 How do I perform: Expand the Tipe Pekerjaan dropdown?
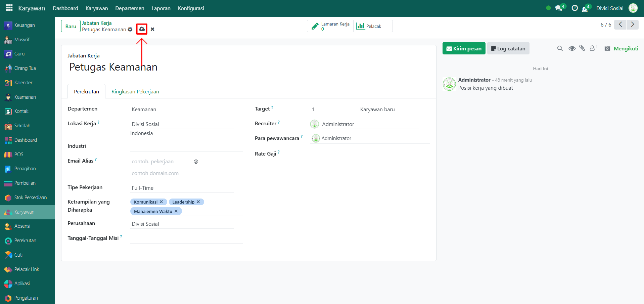[x=182, y=188]
